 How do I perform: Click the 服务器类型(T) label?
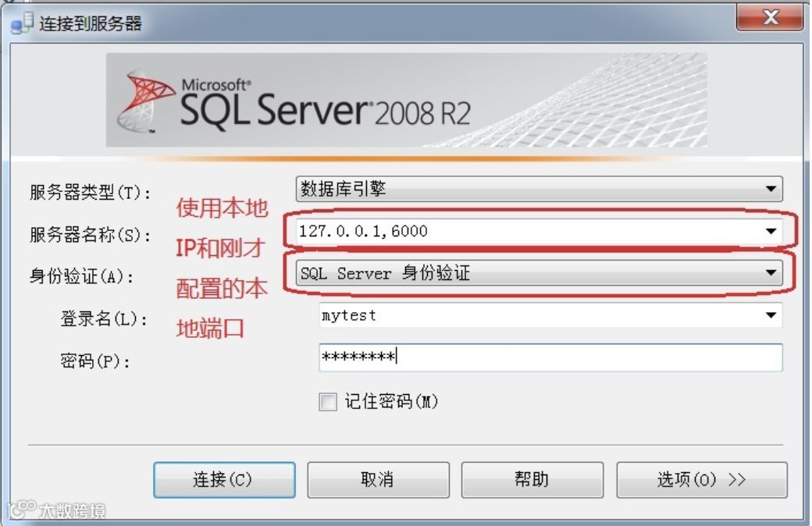coord(91,193)
